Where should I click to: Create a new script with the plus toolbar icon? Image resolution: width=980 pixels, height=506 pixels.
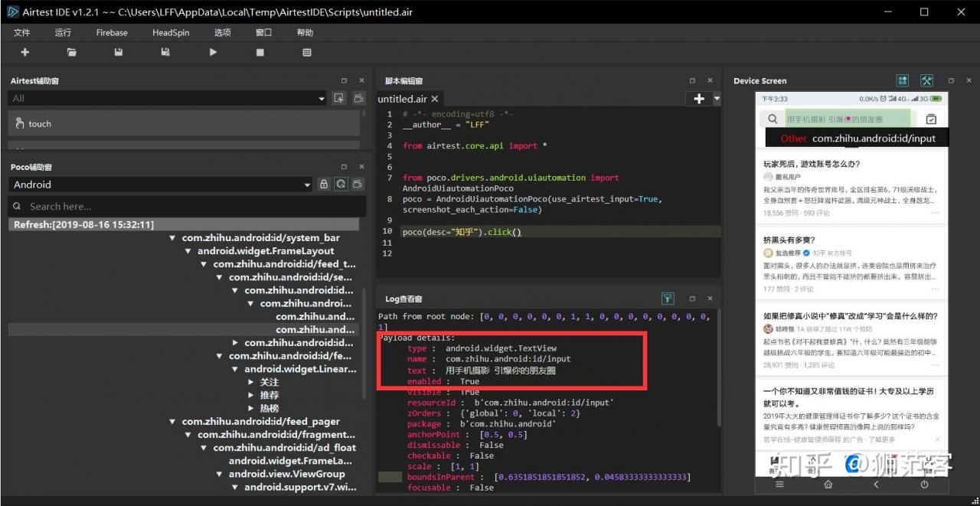click(x=25, y=52)
